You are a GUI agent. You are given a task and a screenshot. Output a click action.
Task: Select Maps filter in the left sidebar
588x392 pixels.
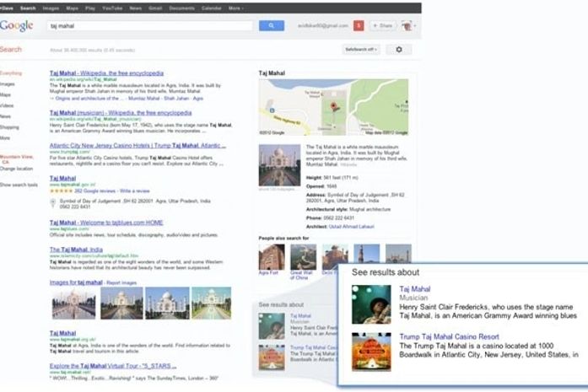(x=5, y=94)
